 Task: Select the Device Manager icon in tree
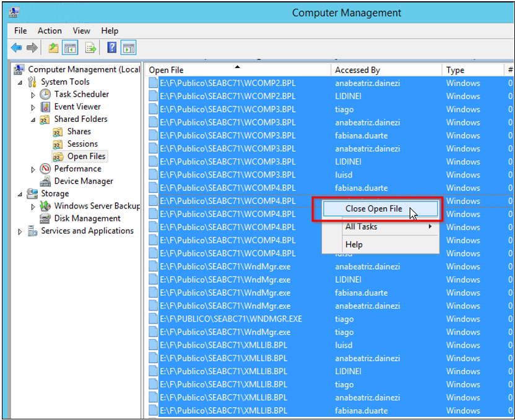coord(45,181)
